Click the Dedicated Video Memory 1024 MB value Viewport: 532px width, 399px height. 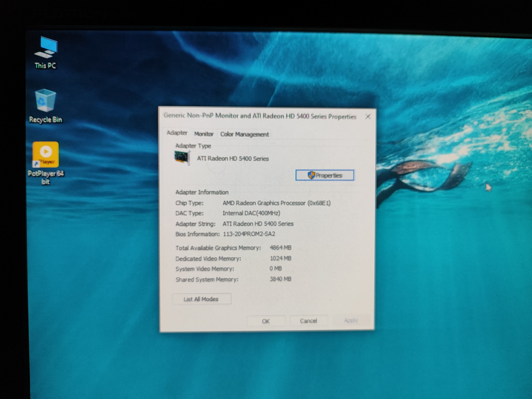point(280,258)
